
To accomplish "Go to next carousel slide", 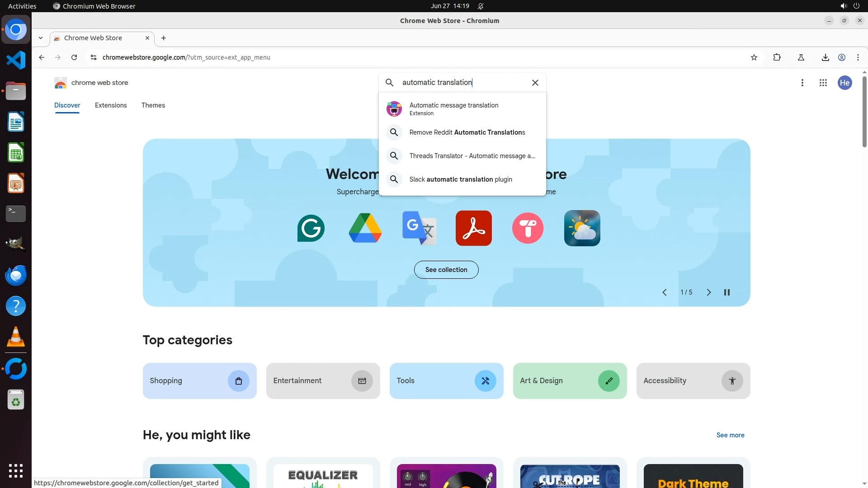I will coord(708,292).
